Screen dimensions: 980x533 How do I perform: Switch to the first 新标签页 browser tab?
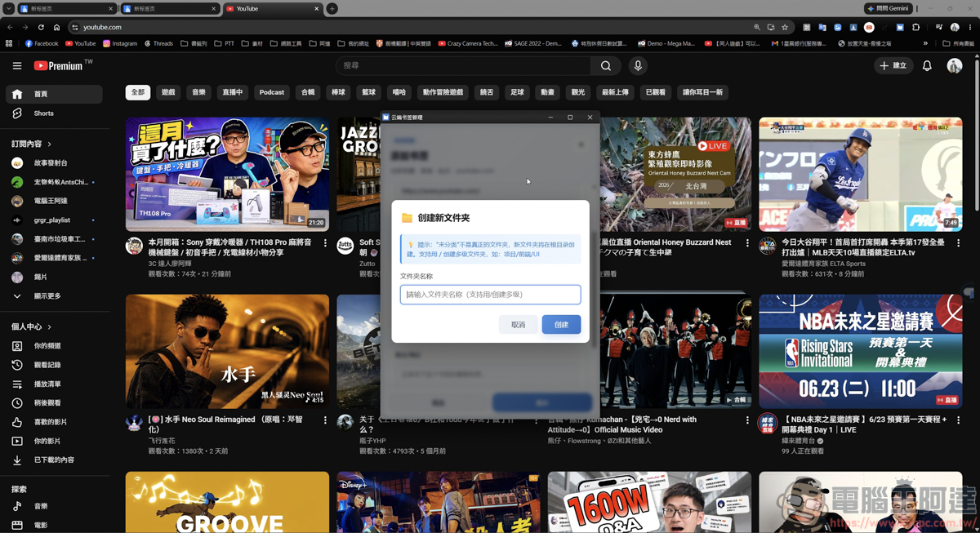(66, 8)
